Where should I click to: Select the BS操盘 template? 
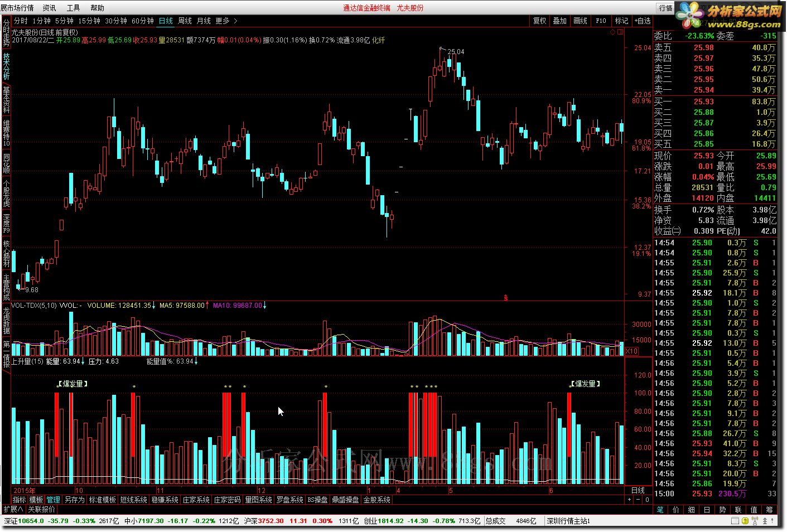[x=317, y=500]
